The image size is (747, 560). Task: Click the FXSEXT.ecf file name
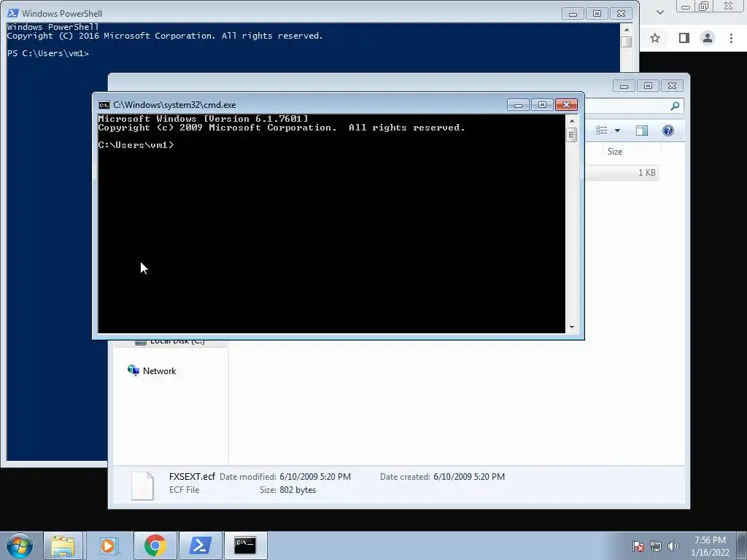[192, 477]
